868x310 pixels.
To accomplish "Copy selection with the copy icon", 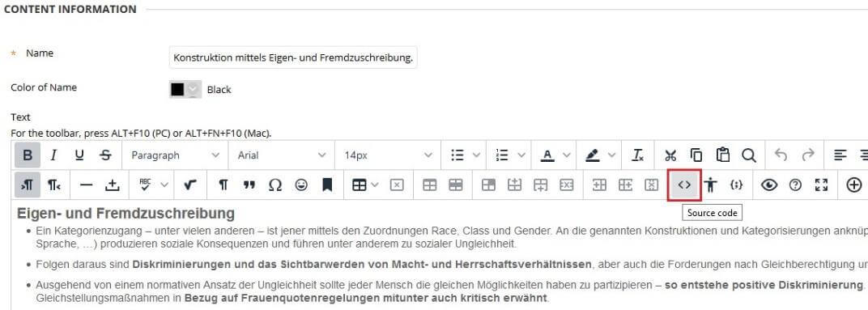I will point(696,155).
